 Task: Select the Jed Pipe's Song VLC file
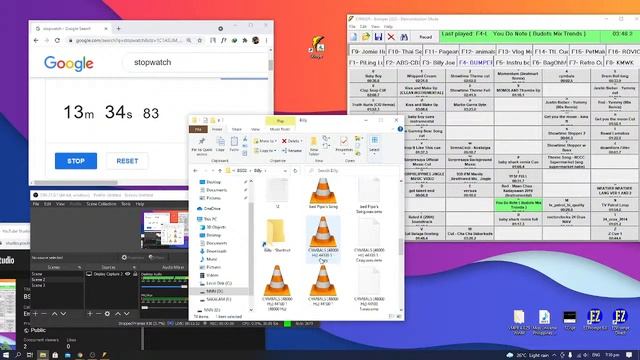click(x=323, y=193)
